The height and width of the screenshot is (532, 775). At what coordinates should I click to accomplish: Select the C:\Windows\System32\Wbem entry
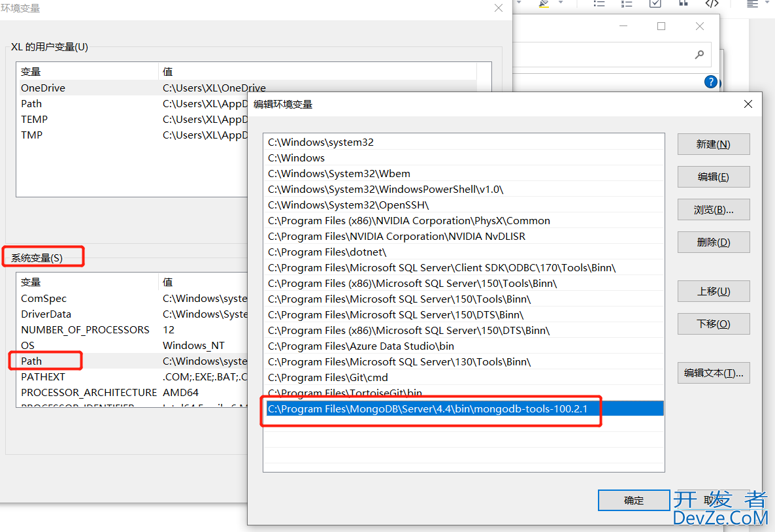tap(463, 174)
